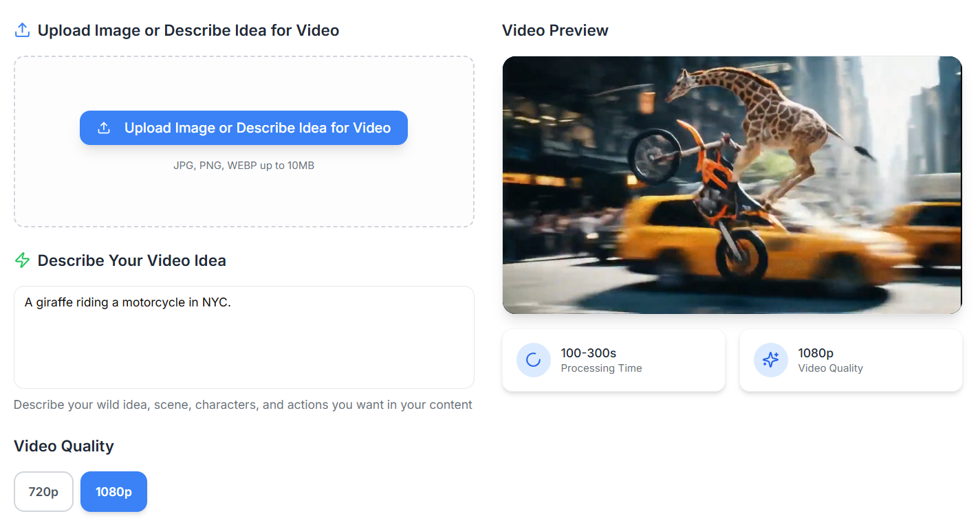Click the green lightning bolt icon
980x527 pixels.
[22, 260]
